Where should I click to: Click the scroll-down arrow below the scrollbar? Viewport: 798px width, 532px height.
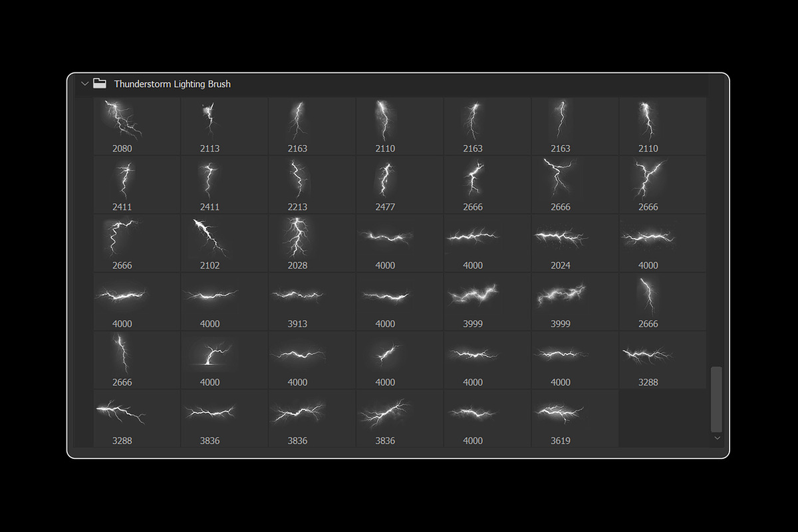click(716, 438)
